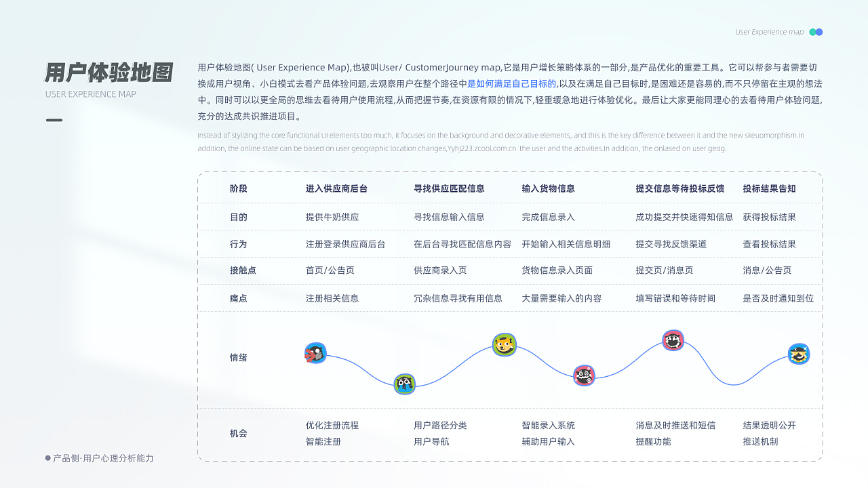Screen dimensions: 868x488
Task: Click the 用户导航 opportunity text
Action: [431, 442]
